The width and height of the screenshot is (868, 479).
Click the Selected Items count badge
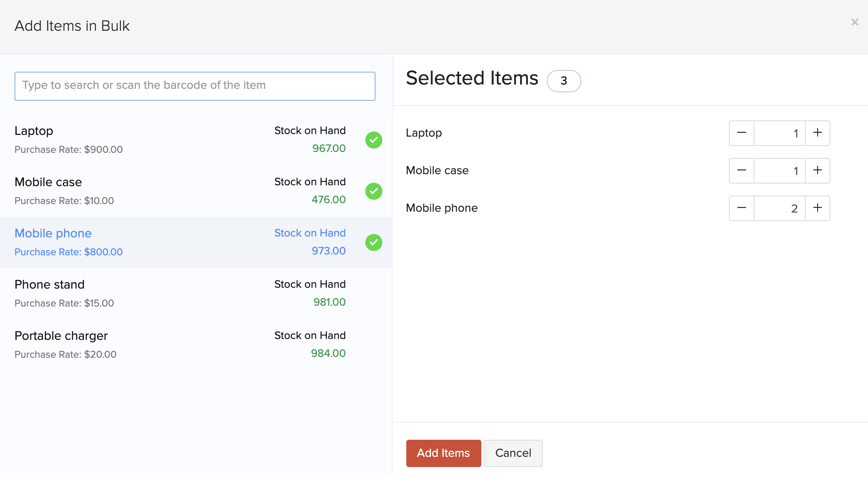pyautogui.click(x=564, y=81)
